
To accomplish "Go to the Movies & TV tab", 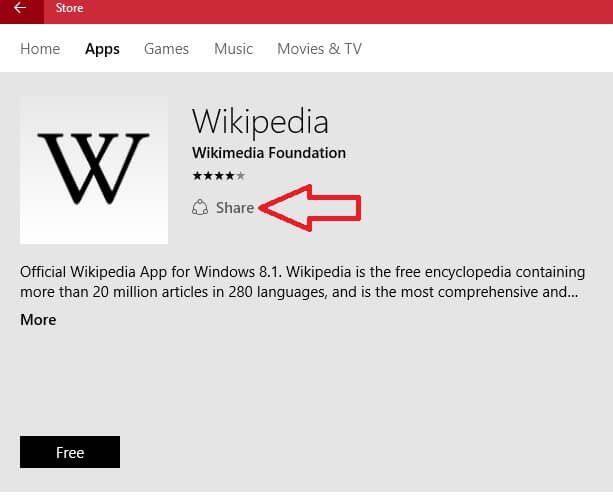I will [319, 49].
